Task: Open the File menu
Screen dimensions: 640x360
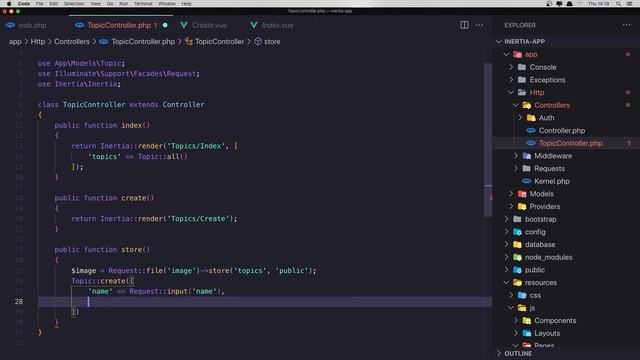Action: [x=40, y=4]
